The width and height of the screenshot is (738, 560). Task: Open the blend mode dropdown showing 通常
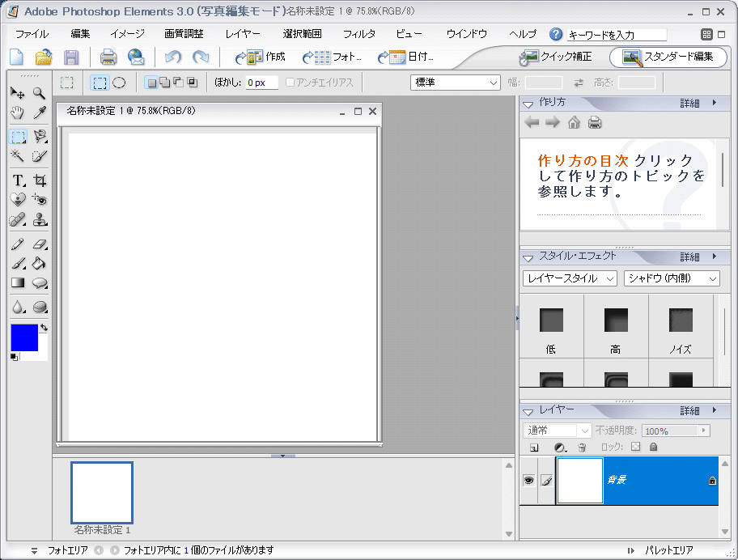(x=557, y=430)
